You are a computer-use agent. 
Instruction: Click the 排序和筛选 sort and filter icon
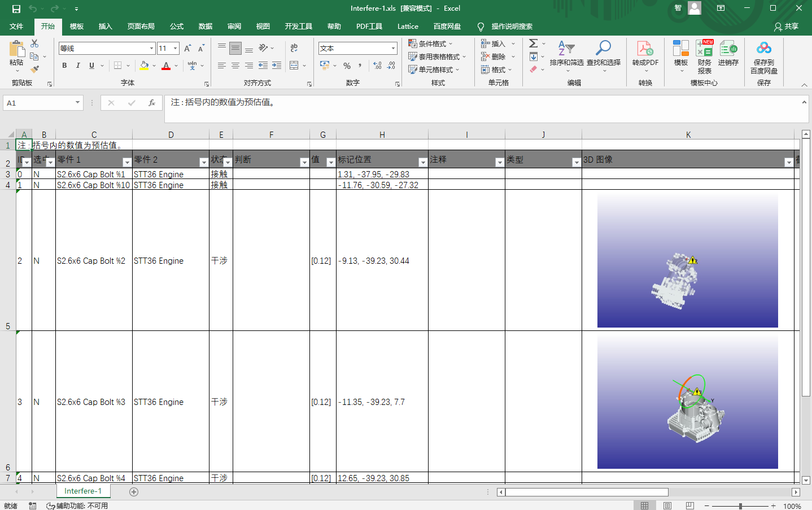(566, 49)
